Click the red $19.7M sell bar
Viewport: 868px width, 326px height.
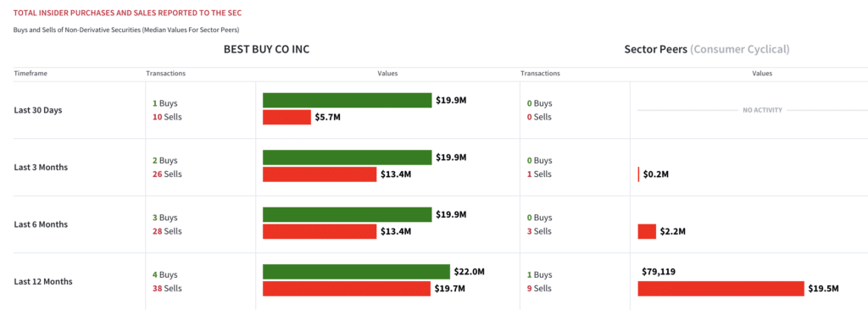pyautogui.click(x=346, y=289)
